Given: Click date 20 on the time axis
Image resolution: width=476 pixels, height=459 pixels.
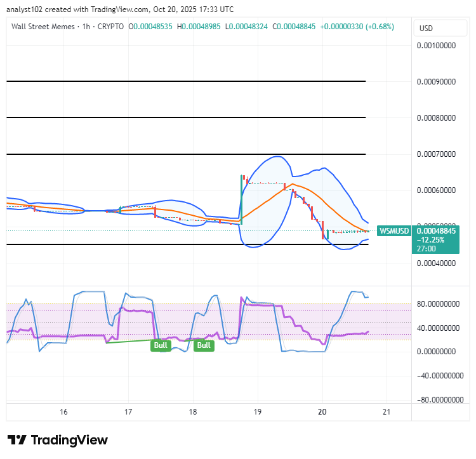Looking at the screenshot, I should pyautogui.click(x=322, y=412).
